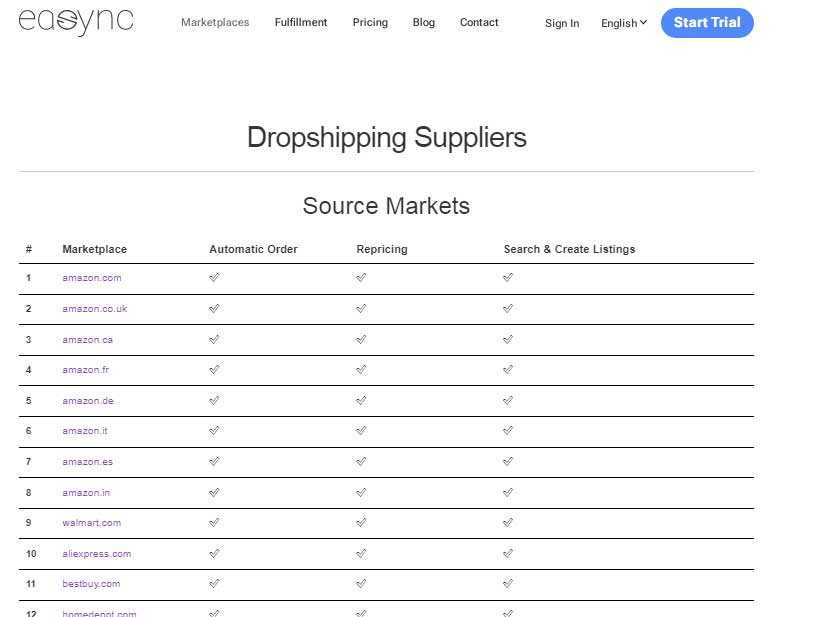Viewport: 813px width, 617px height.
Task: Click amazon.in Automatic Order checkmark icon
Action: [x=214, y=493]
